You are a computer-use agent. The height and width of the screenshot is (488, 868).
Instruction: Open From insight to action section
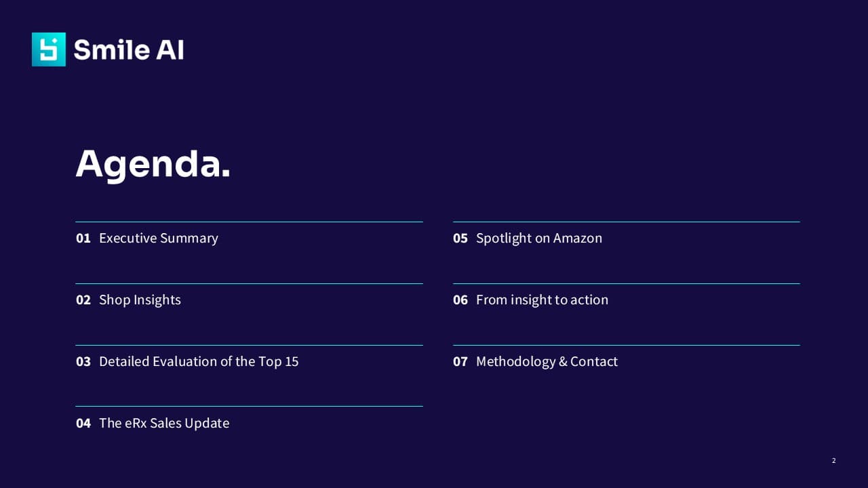(x=542, y=300)
